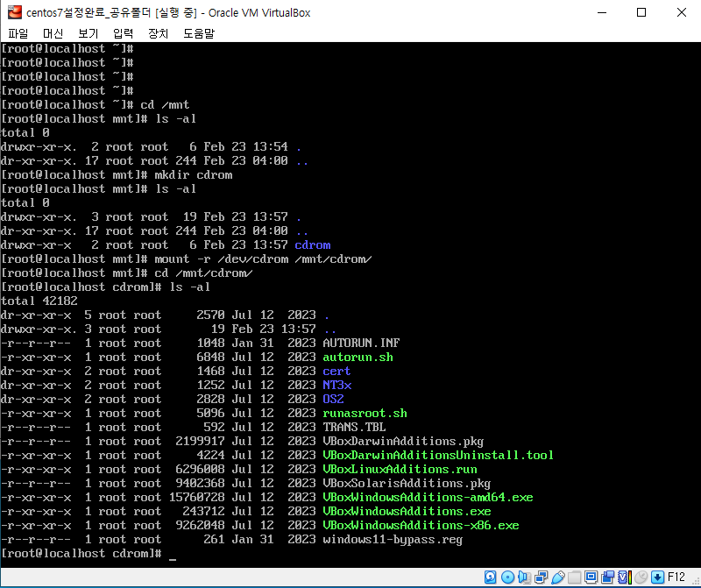Click the recording status icon
701x588 pixels.
(607, 577)
